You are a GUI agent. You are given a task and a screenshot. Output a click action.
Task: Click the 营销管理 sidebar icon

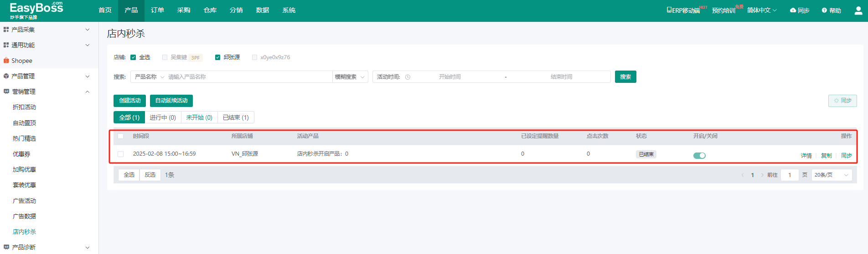(6, 91)
